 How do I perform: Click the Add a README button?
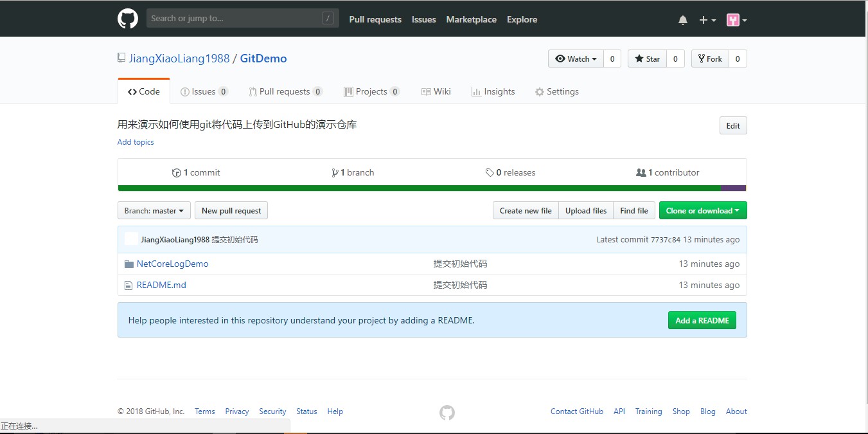coord(702,320)
